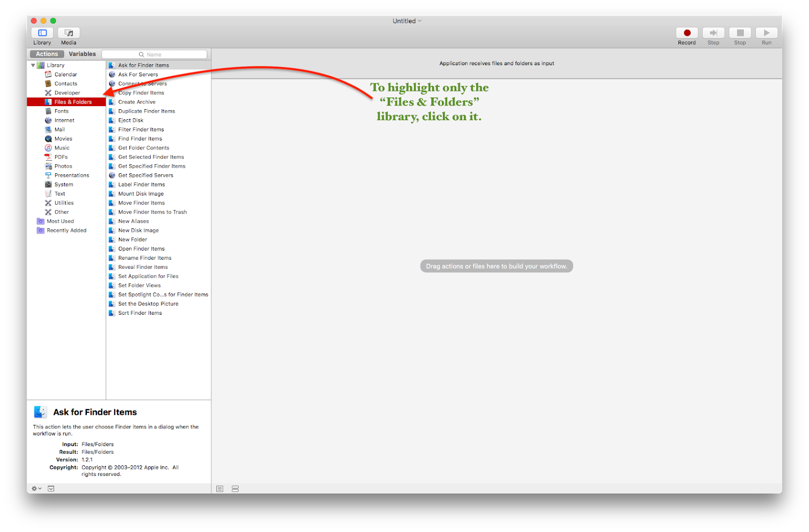Open the Untitled title dropdown chevron
This screenshot has width=809, height=532.
coord(420,21)
